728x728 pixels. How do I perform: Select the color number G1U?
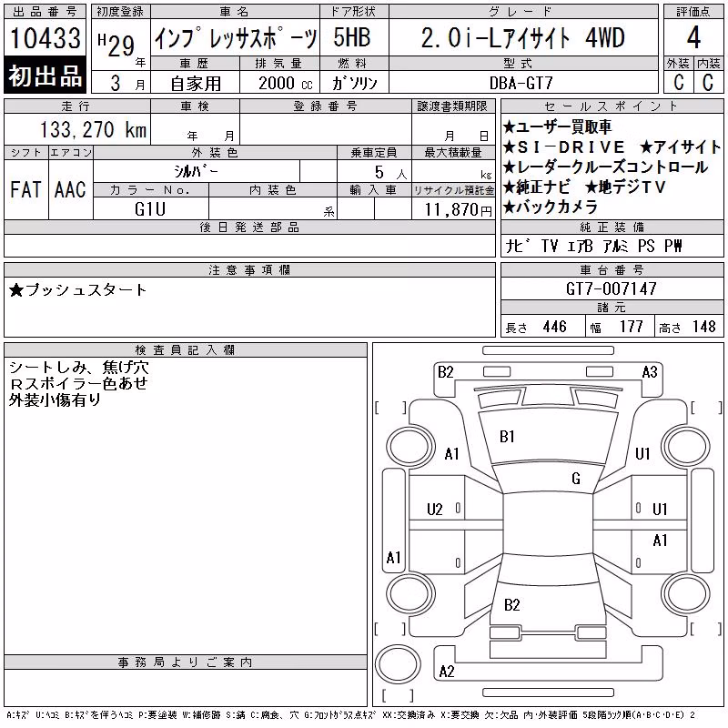point(150,209)
